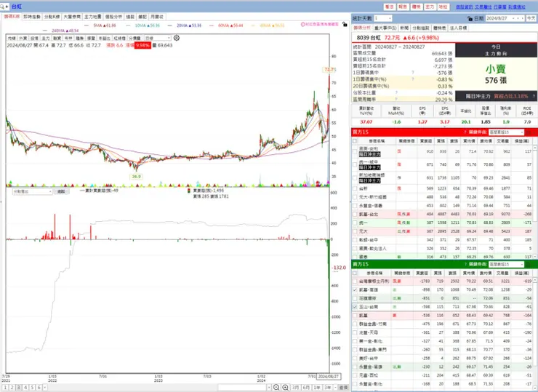The height and width of the screenshot is (392, 538).
Task: Check the box for 凱基-台北 buyer row
Action: click(355, 215)
